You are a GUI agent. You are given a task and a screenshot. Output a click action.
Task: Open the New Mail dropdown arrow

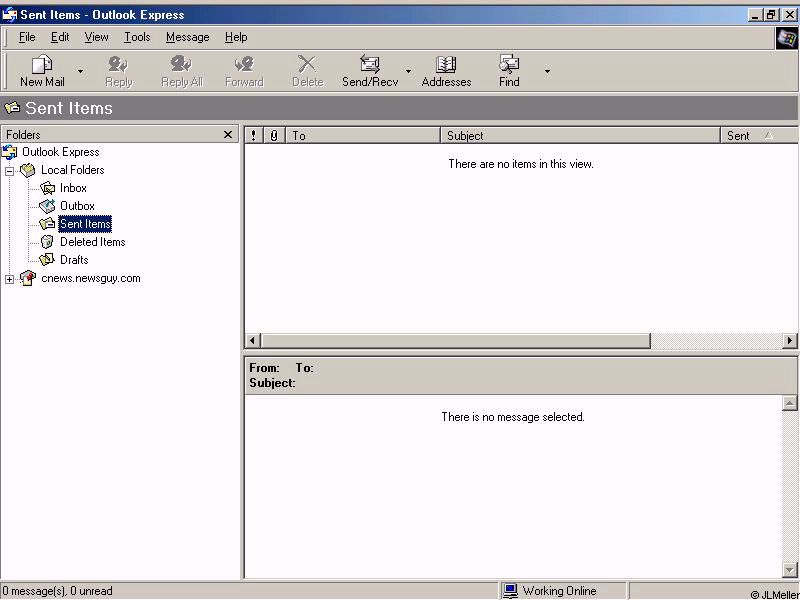(x=81, y=72)
